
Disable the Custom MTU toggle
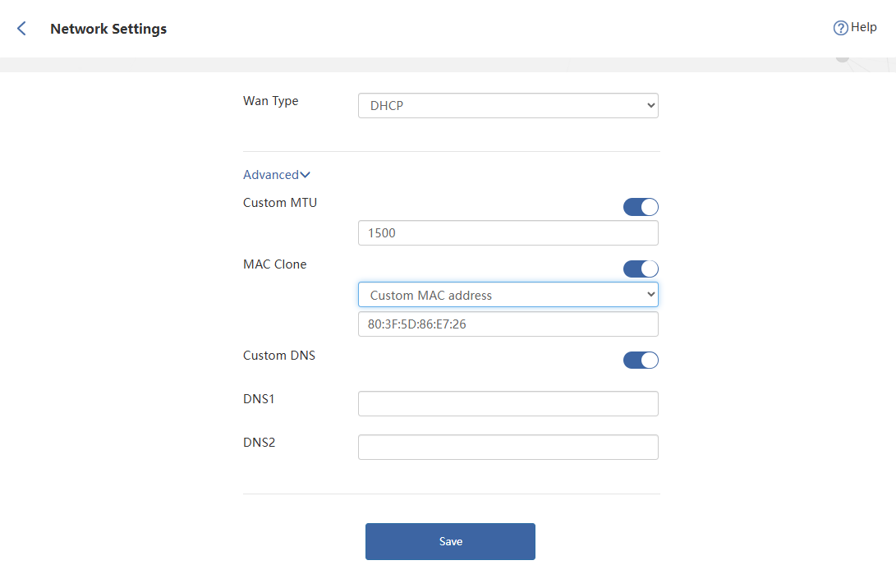(641, 207)
